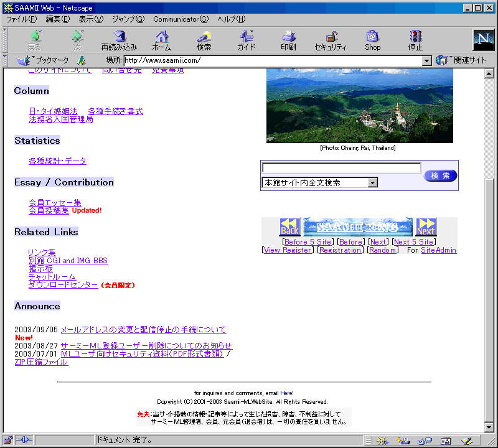Screen dimensions: 498x448
Task: Click the online/offline connection status icon
Action: point(24,440)
